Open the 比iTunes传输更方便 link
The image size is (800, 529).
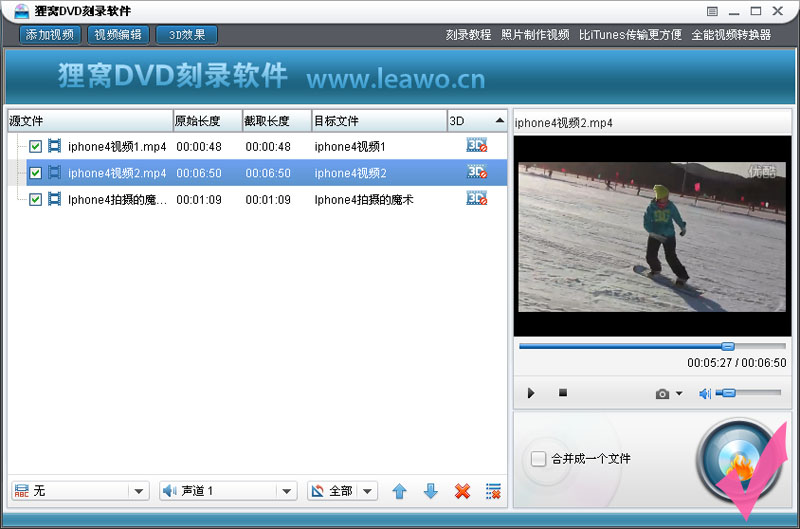pos(630,35)
